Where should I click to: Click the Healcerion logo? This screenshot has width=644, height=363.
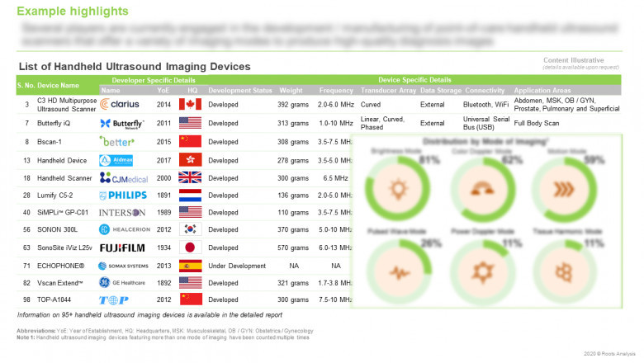[125, 229]
